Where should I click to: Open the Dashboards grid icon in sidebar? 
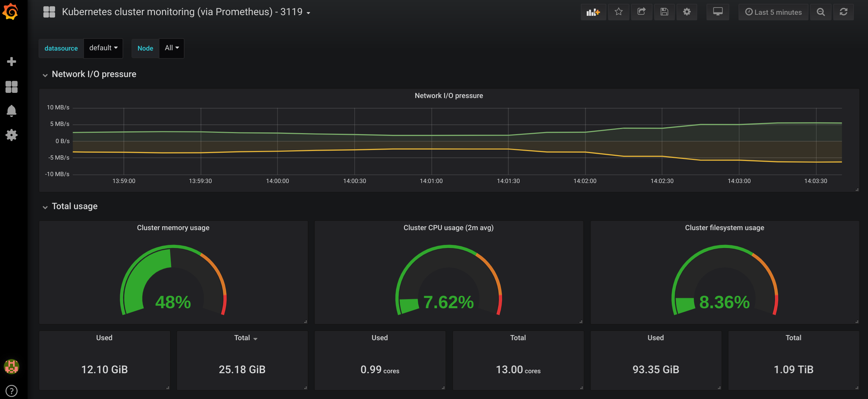[x=11, y=87]
